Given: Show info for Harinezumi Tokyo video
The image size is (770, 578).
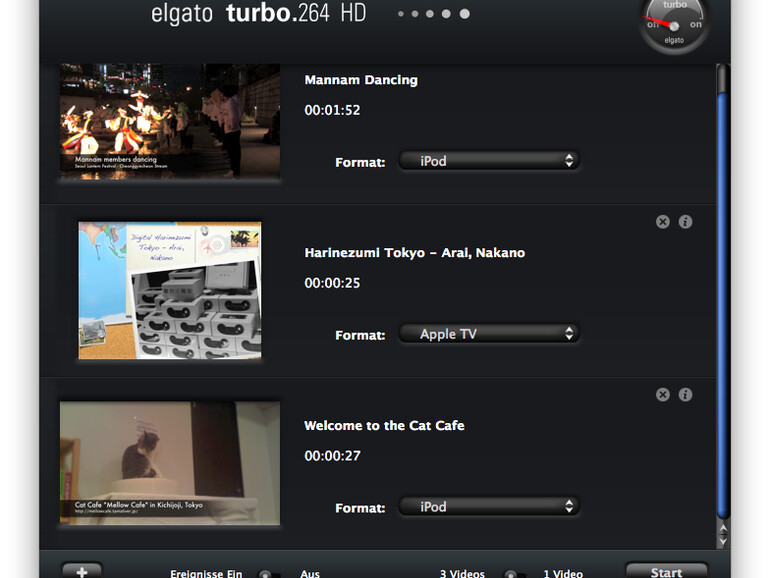Looking at the screenshot, I should pos(685,222).
